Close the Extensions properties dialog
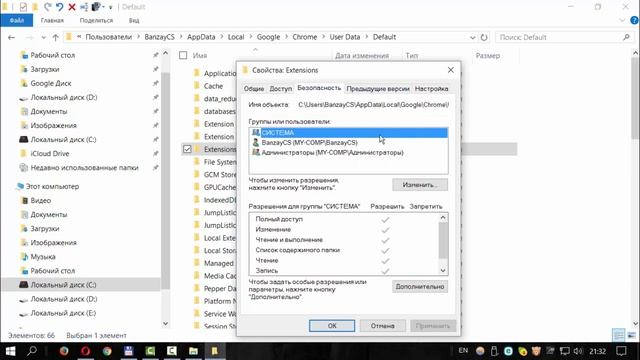The image size is (640, 360). 451,70
